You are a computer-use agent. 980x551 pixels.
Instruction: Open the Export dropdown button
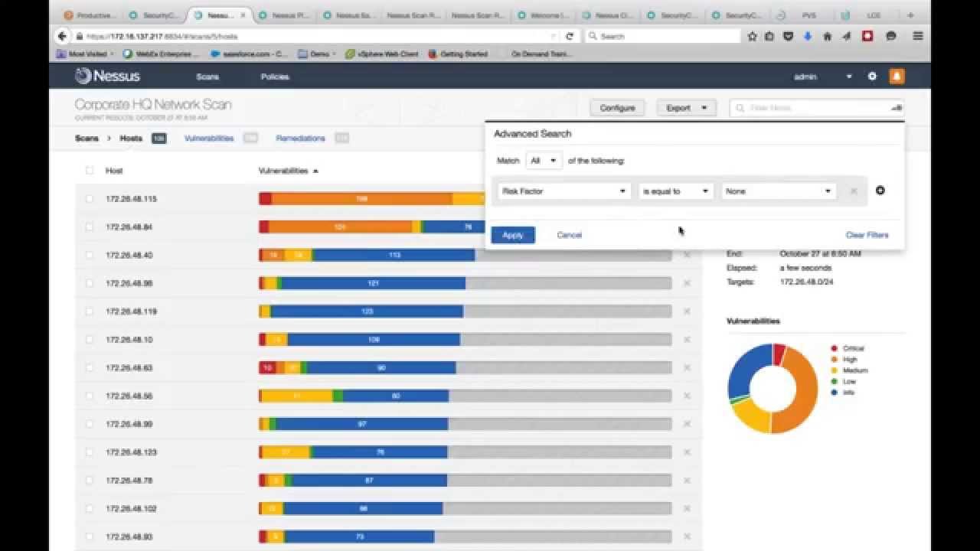pyautogui.click(x=687, y=108)
